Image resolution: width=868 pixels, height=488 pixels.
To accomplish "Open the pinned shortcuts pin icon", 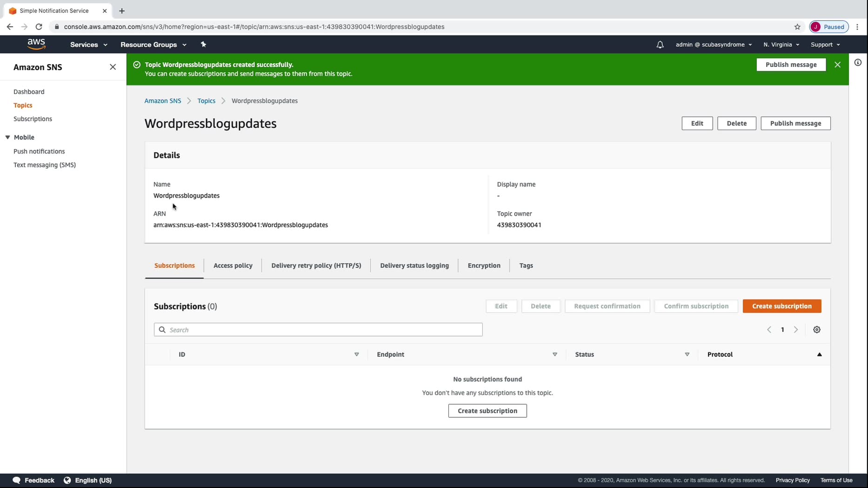I will 203,45.
